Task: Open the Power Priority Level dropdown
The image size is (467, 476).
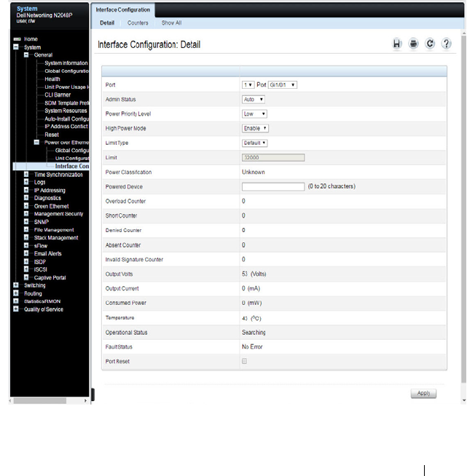Action: click(254, 114)
